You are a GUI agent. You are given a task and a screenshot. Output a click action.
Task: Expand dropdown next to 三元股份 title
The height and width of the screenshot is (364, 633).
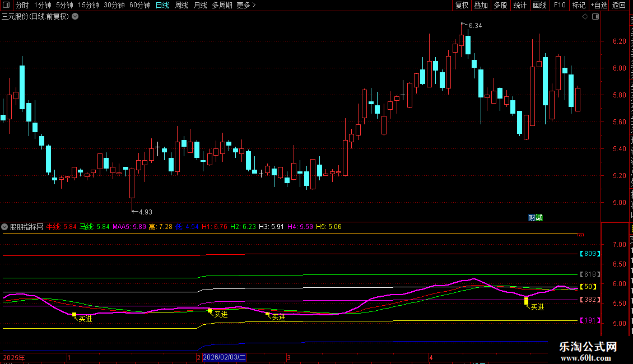coord(75,17)
